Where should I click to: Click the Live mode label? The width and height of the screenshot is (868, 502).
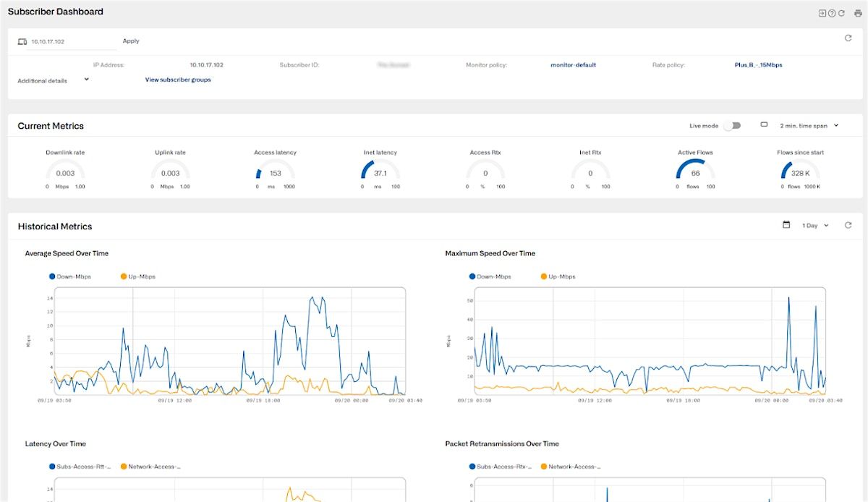pos(704,126)
